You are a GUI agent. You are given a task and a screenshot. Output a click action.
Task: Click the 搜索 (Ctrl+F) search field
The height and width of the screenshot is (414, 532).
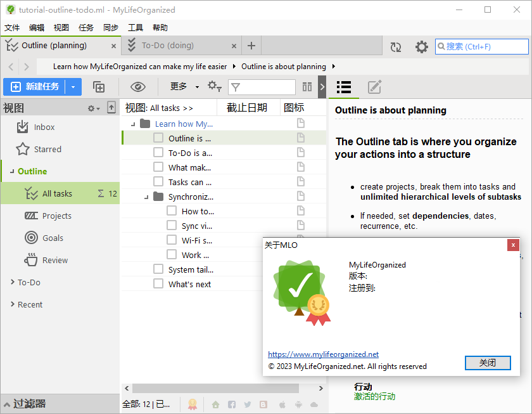tap(482, 46)
